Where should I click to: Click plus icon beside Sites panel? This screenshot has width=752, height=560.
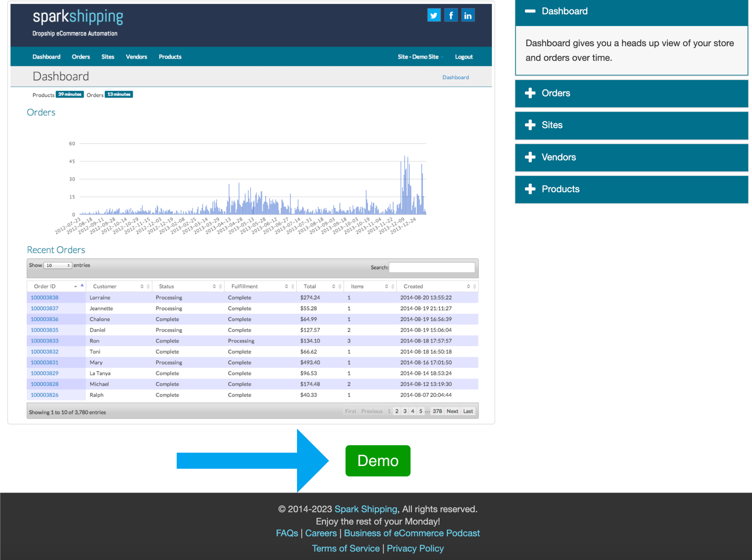pyautogui.click(x=530, y=125)
